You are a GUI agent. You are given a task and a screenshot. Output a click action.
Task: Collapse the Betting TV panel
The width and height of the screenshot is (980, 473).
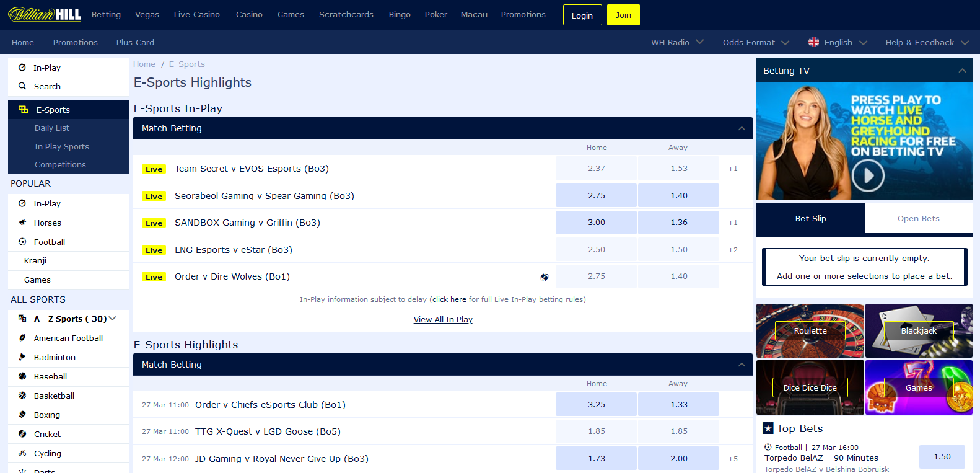(962, 71)
